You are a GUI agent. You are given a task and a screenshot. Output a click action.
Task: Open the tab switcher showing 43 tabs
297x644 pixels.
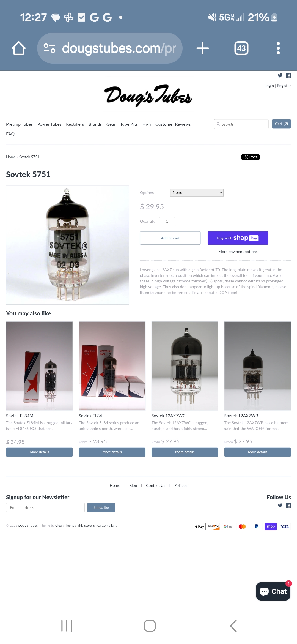[x=241, y=48]
